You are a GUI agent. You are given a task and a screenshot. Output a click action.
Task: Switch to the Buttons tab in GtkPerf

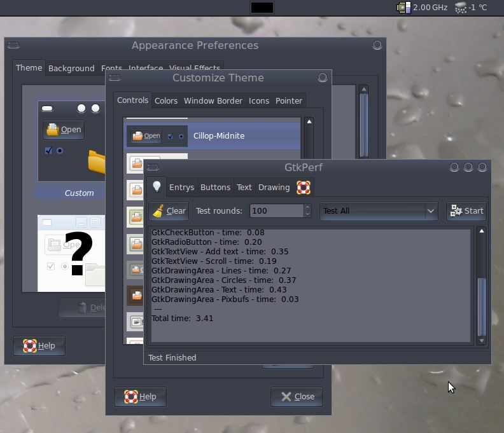(215, 188)
